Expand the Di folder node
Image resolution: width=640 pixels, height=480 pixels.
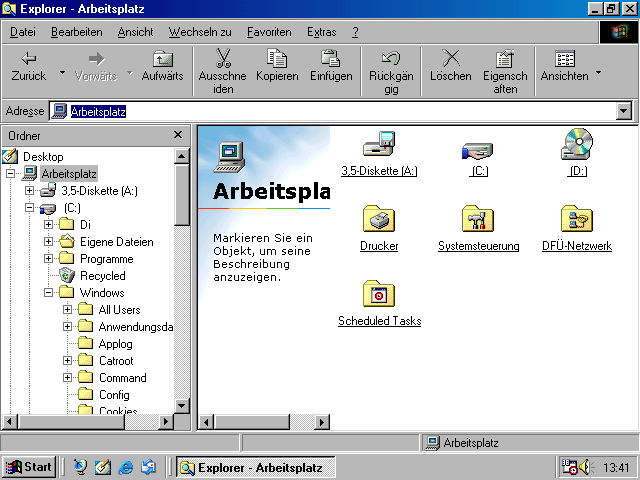click(x=48, y=224)
